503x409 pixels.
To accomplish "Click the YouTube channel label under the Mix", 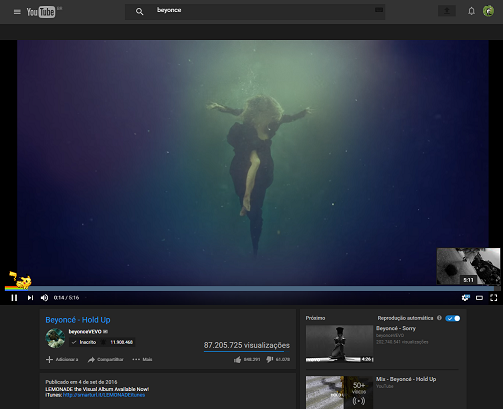I will point(385,386).
